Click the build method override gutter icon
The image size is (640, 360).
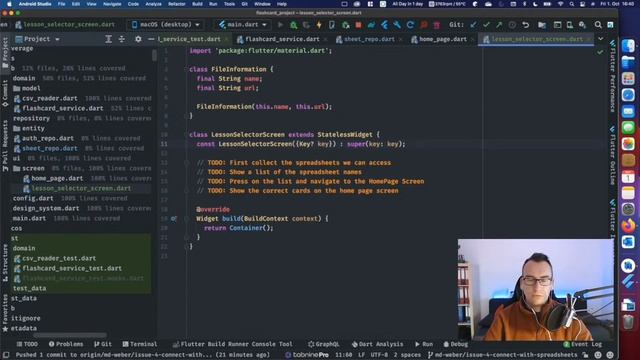174,219
